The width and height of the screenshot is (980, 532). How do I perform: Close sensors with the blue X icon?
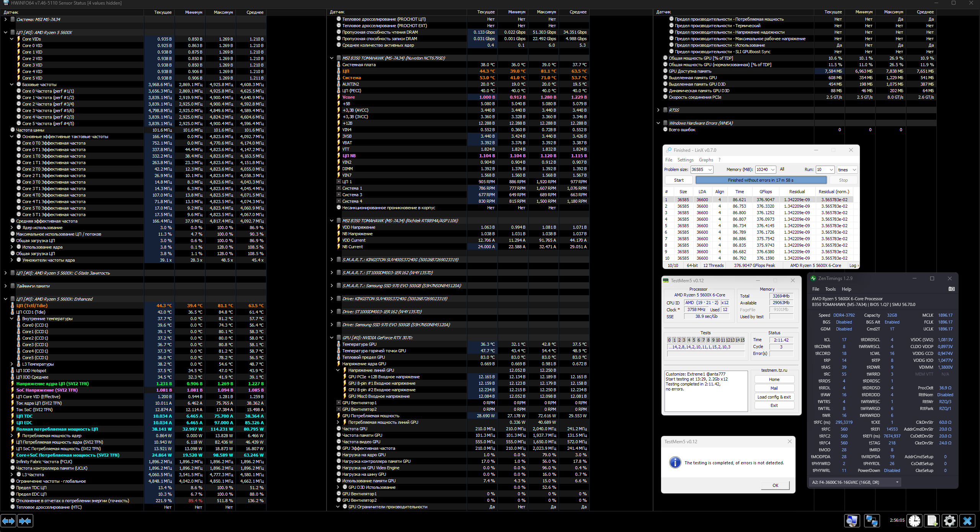(967, 521)
